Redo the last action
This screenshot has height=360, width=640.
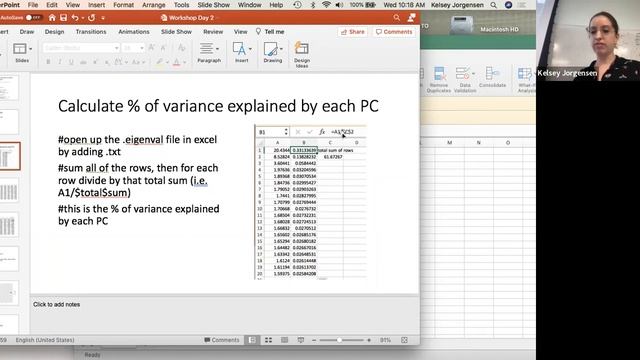pyautogui.click(x=91, y=18)
